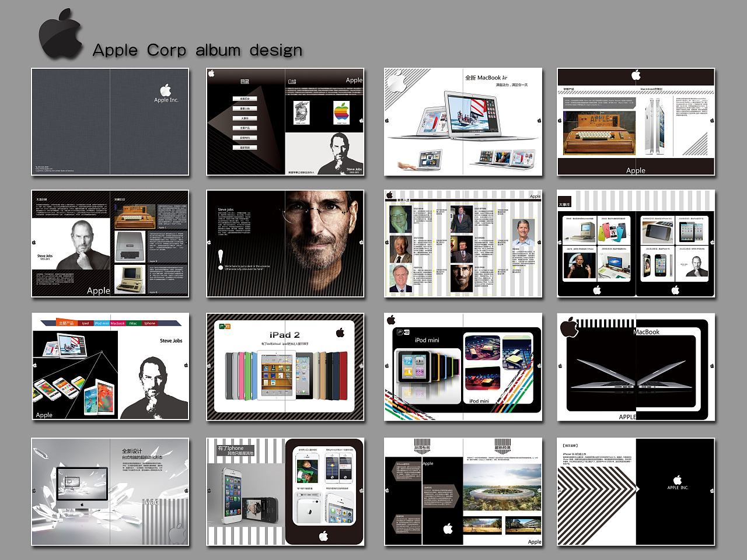Click the iPad photo in the timeline grid

click(x=691, y=232)
